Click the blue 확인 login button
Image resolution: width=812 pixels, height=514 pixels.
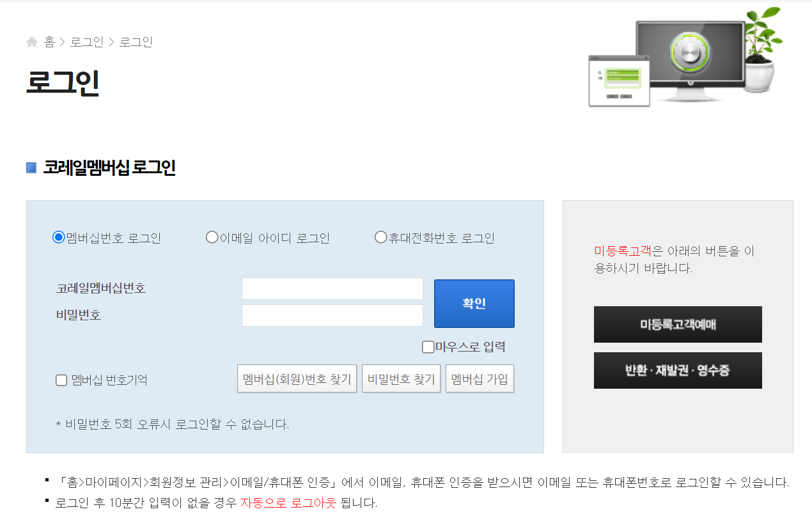tap(474, 303)
